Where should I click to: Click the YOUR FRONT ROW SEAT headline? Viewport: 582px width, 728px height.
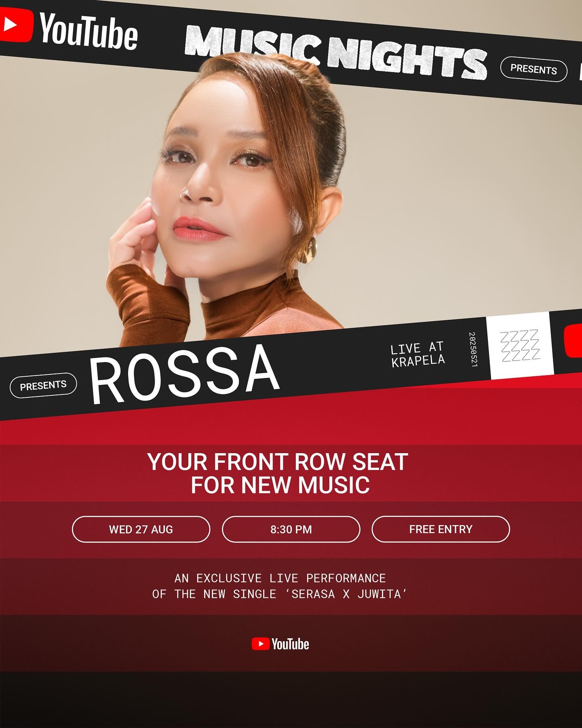coord(278,462)
